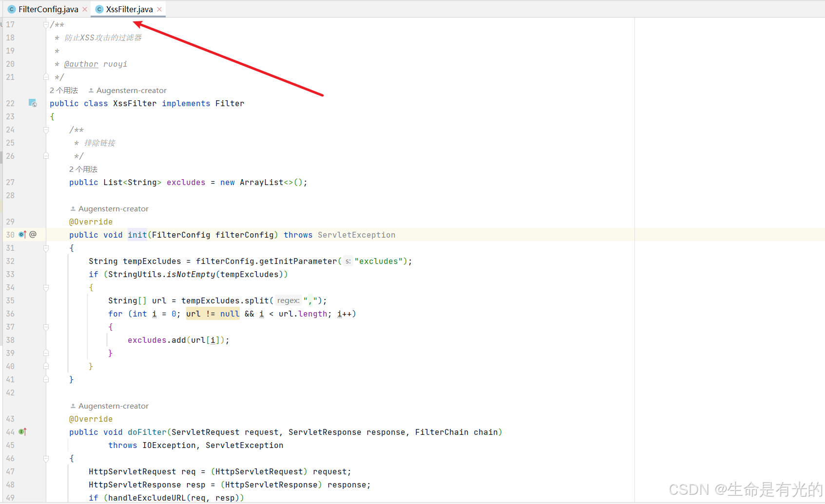Click the 'req' variable declaration on line 47
This screenshot has width=825, height=504.
(189, 471)
